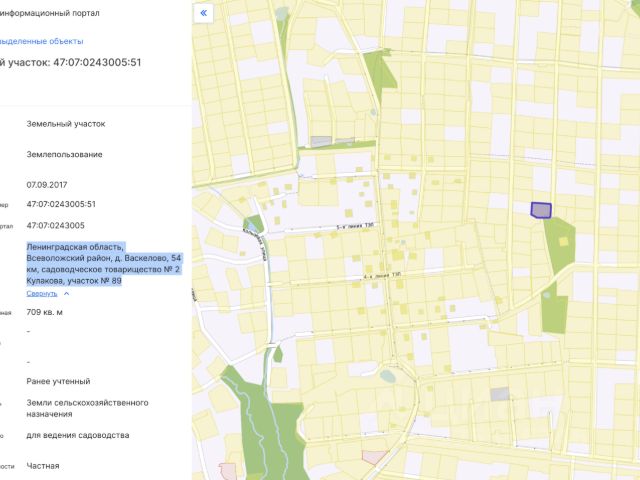Click the cadastral quarter value 47:07:0243005
This screenshot has width=640, height=480.
(x=56, y=226)
